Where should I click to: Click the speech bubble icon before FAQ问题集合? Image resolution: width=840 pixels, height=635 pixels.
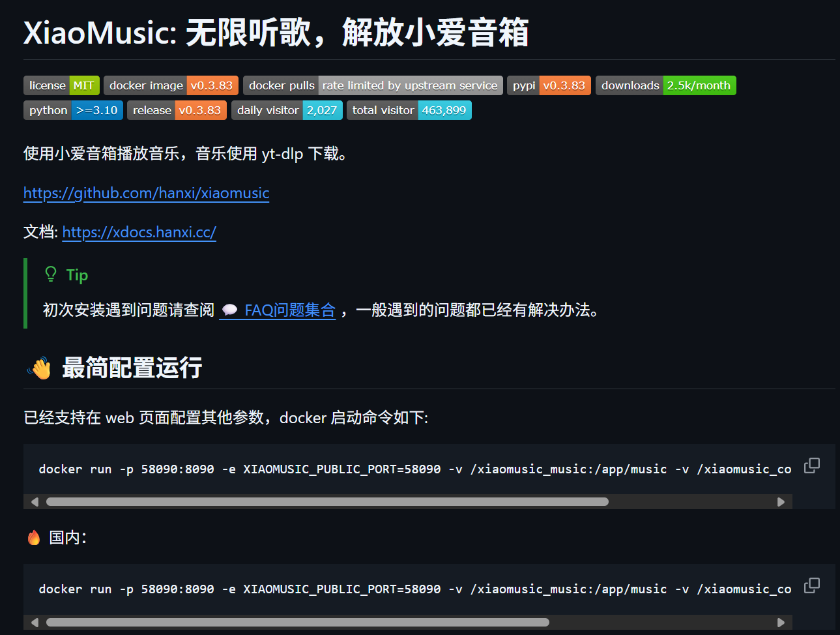[x=230, y=310]
